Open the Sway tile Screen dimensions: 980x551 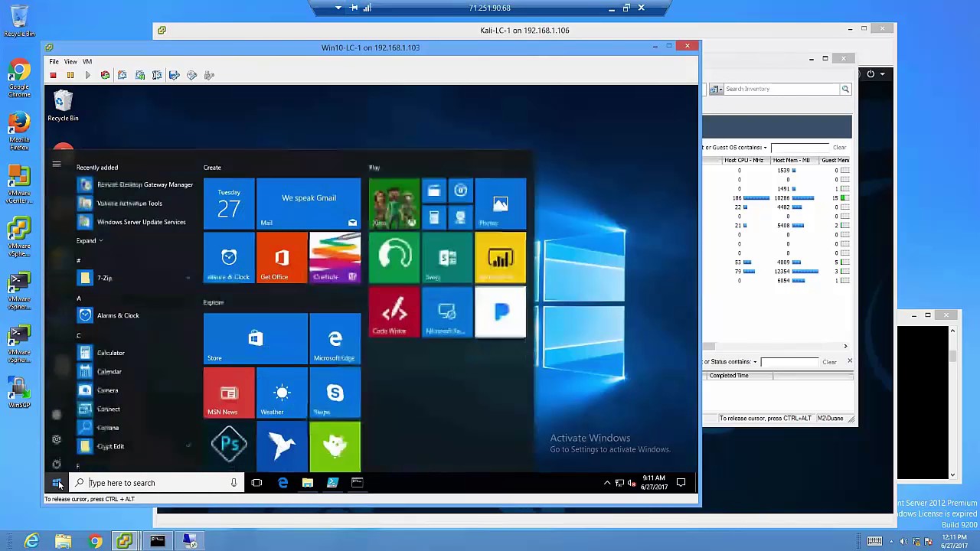coord(447,257)
